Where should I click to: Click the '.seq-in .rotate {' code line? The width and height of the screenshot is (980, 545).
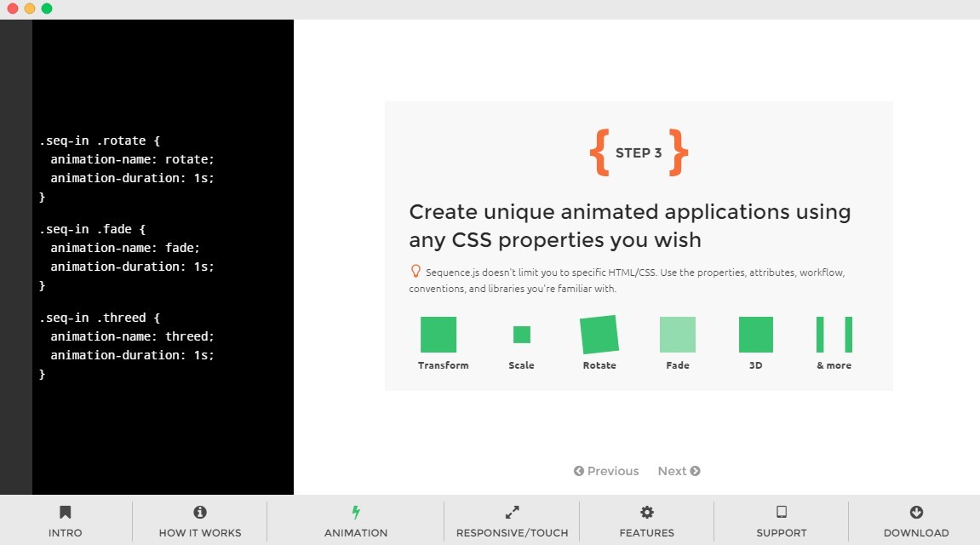tap(100, 141)
